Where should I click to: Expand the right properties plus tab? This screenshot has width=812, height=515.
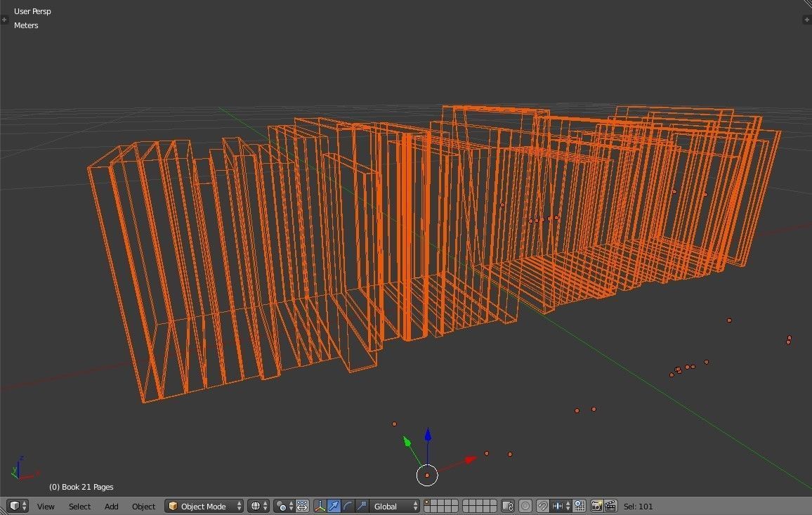pyautogui.click(x=807, y=20)
